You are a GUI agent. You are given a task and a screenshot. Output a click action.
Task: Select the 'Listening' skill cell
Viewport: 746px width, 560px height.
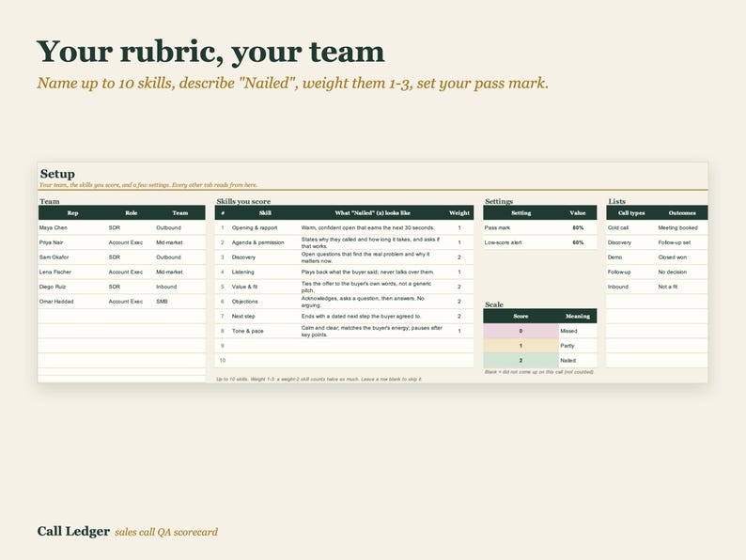(x=265, y=272)
